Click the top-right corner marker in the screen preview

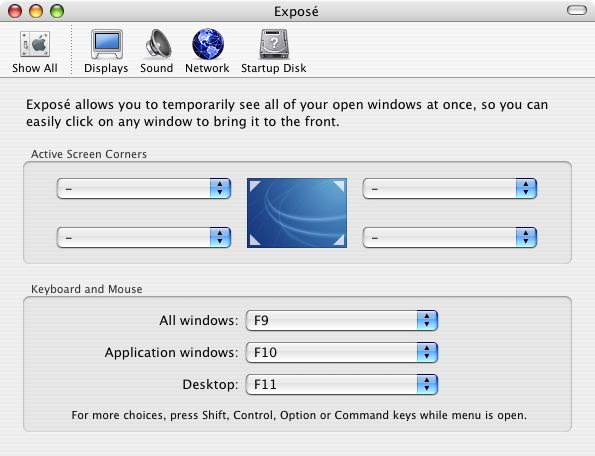(x=339, y=186)
